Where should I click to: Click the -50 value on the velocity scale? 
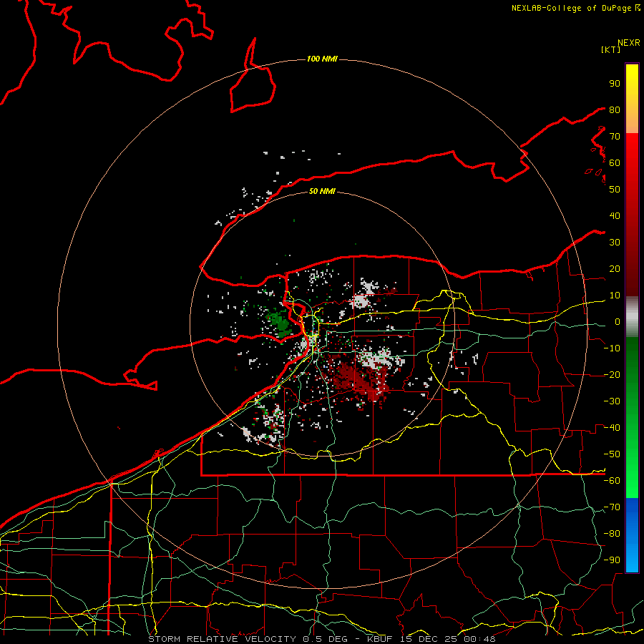(612, 454)
